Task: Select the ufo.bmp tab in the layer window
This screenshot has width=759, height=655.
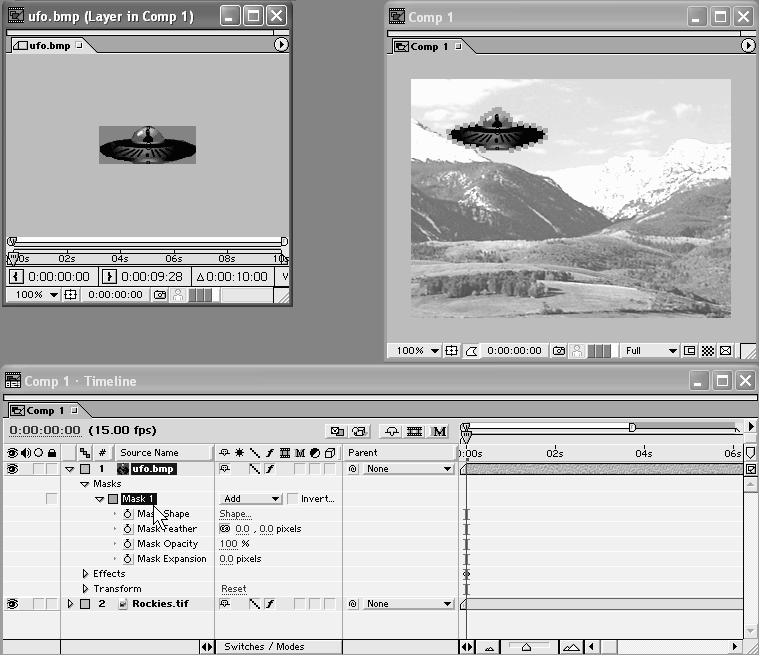Action: pyautogui.click(x=50, y=45)
